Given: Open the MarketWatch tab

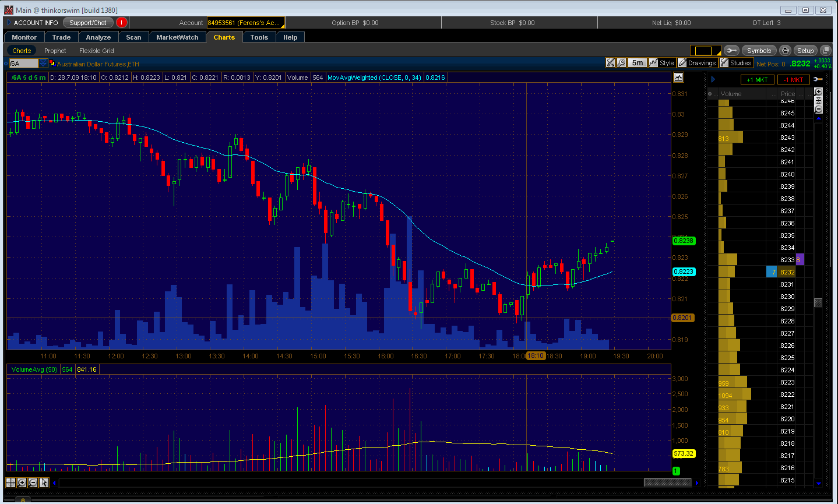Looking at the screenshot, I should click(x=177, y=37).
